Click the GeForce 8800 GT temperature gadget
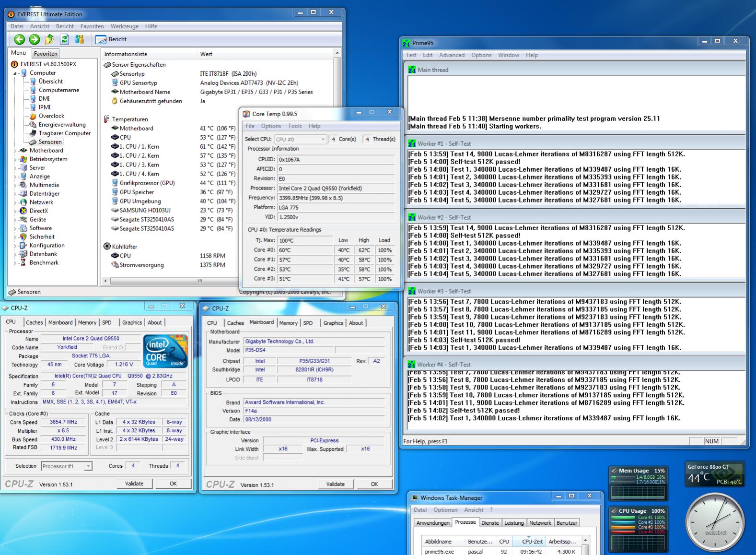 [714, 474]
